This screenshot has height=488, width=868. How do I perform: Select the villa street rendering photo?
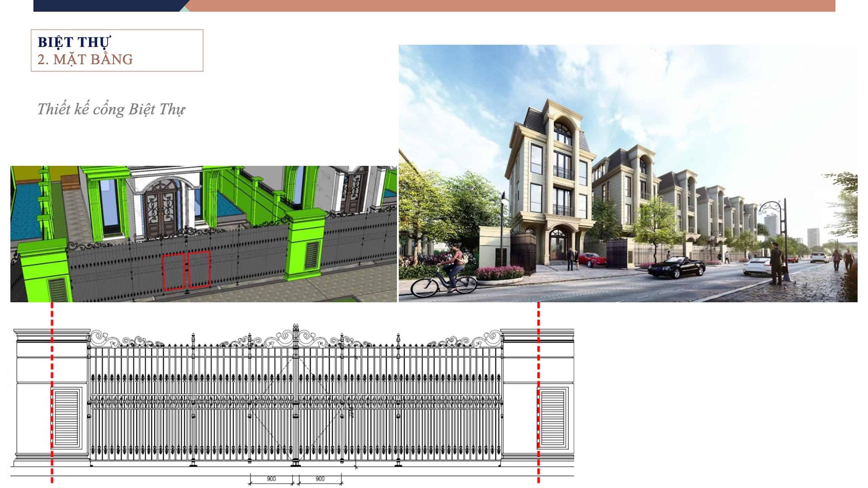[628, 173]
